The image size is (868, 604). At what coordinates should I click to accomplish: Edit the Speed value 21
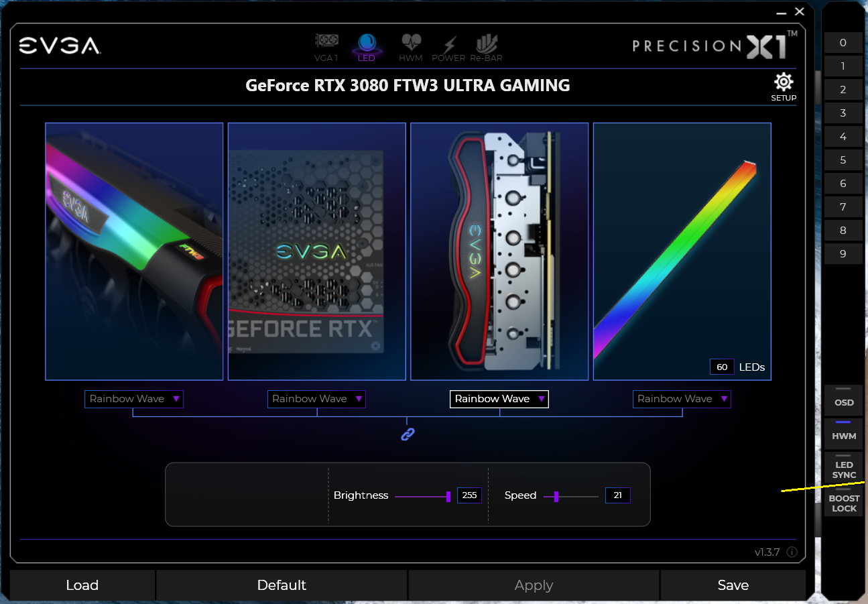coord(617,495)
